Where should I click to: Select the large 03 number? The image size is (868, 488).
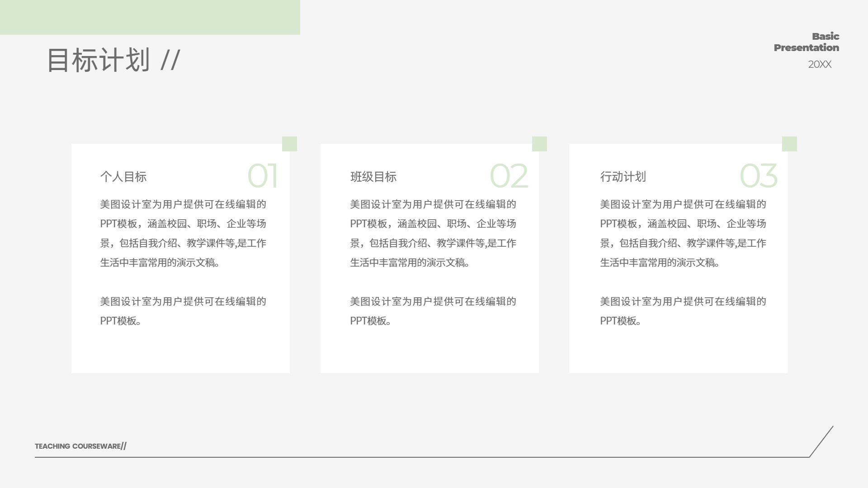pos(759,176)
